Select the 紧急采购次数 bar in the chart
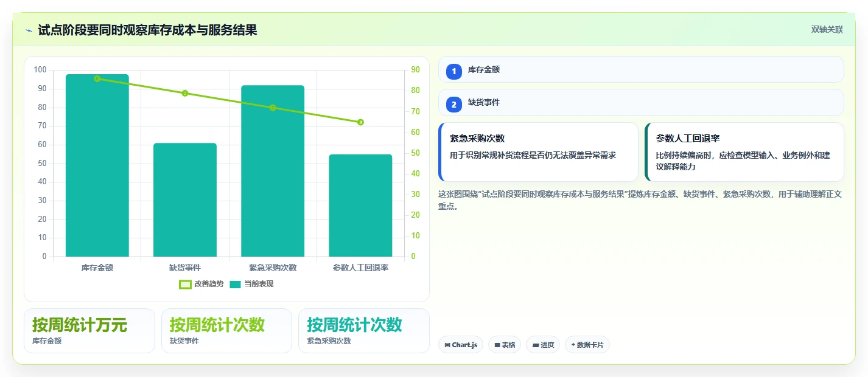This screenshot has height=377, width=868. point(273,171)
